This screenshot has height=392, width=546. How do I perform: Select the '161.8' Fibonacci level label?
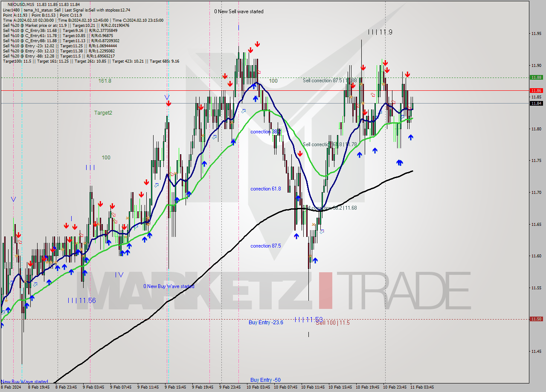105,81
